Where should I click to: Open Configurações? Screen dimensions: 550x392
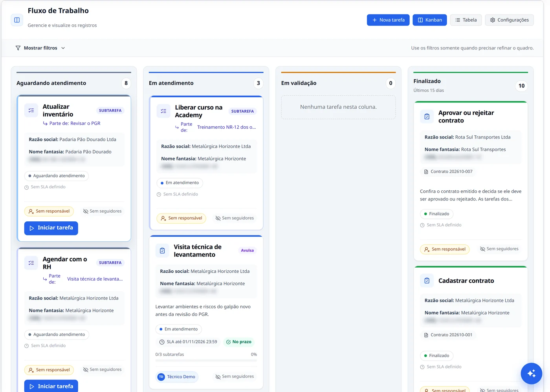(509, 20)
